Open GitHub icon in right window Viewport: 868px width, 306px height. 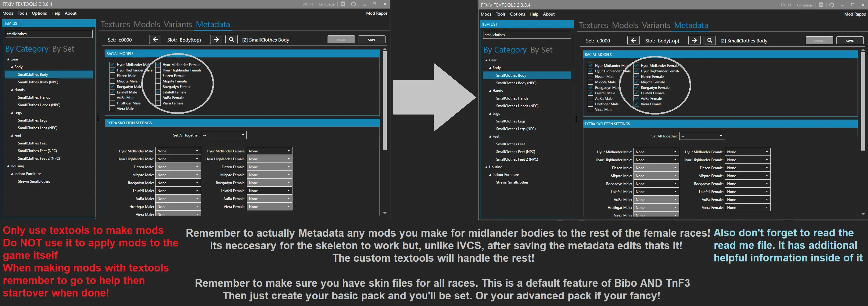point(831,5)
